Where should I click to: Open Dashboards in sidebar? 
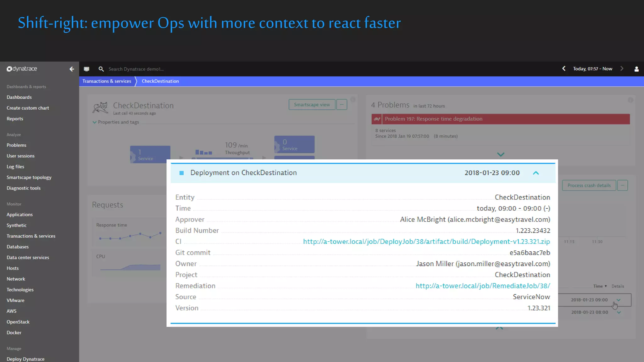[x=19, y=97]
